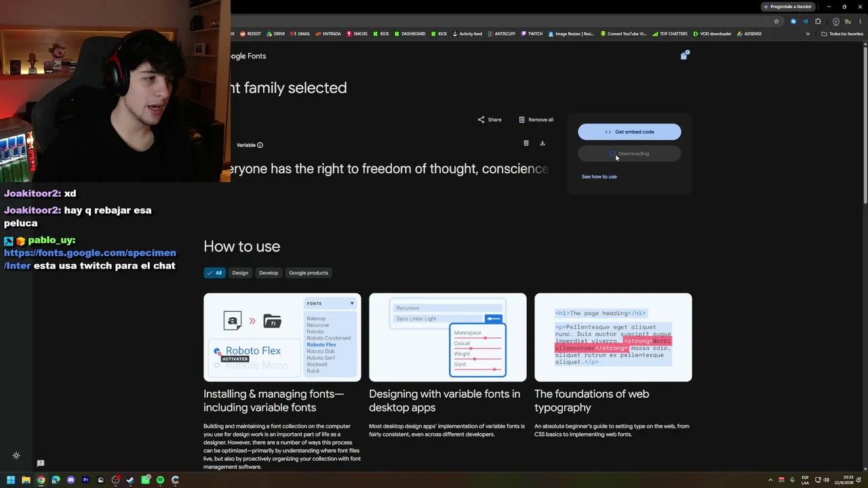Open the REDDIT bookmark

(250, 34)
